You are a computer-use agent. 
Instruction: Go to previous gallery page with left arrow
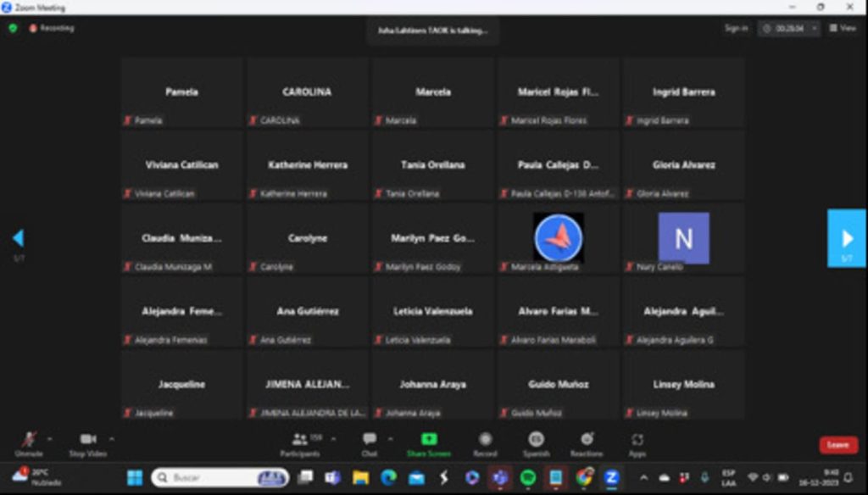18,238
